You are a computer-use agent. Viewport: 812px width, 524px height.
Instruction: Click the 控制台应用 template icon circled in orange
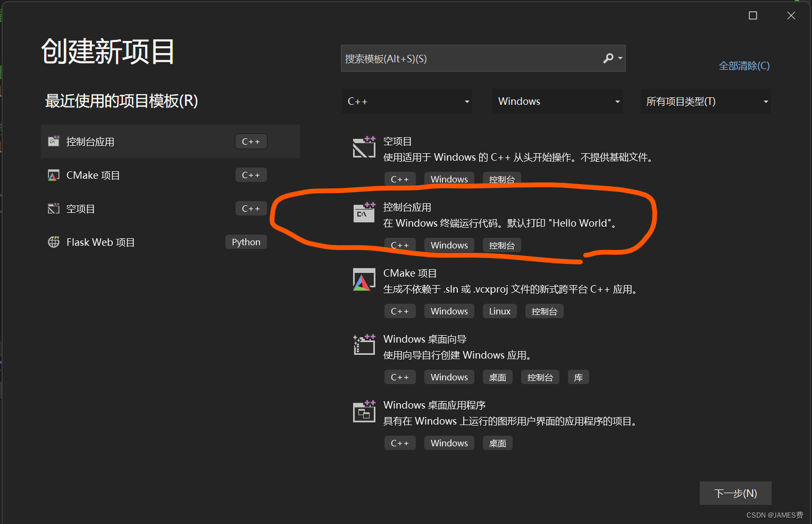pos(364,213)
